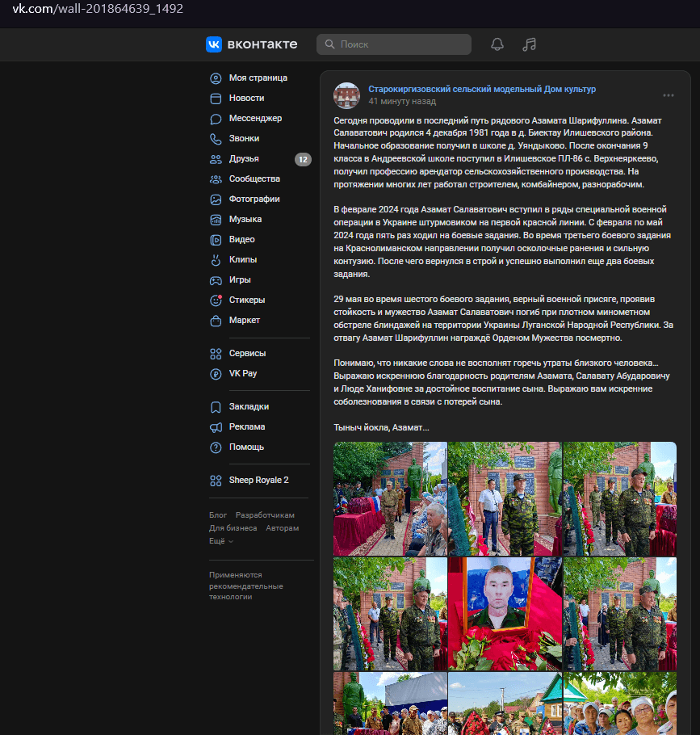The height and width of the screenshot is (735, 700).
Task: Click the Помощь label
Action: pyautogui.click(x=246, y=447)
